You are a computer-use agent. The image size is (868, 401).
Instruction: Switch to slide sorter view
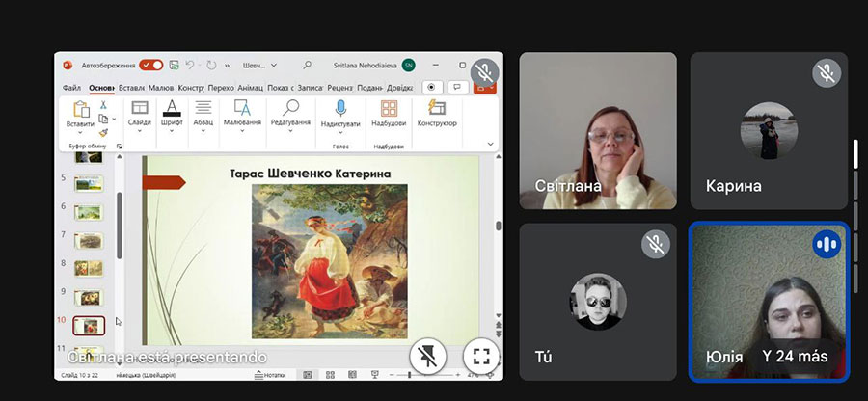(330, 375)
